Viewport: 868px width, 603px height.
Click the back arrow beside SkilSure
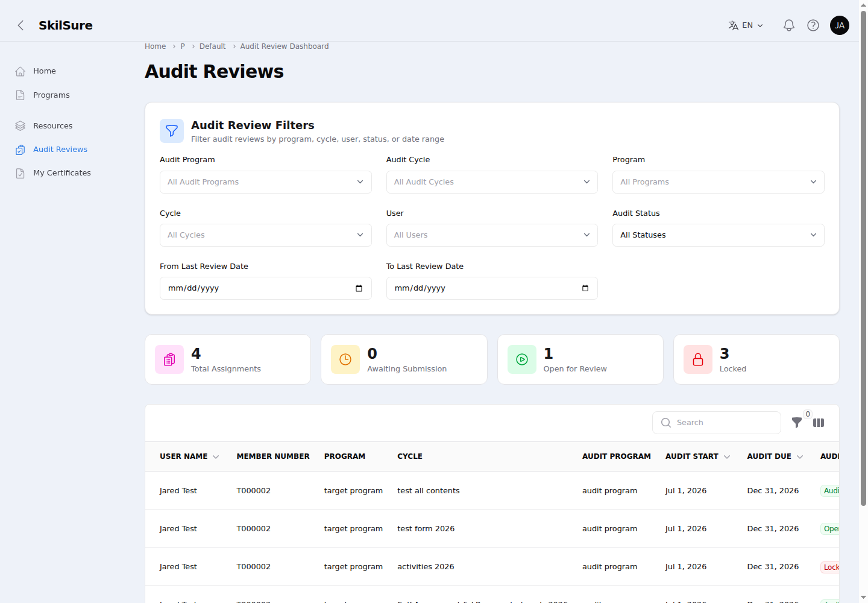(20, 25)
